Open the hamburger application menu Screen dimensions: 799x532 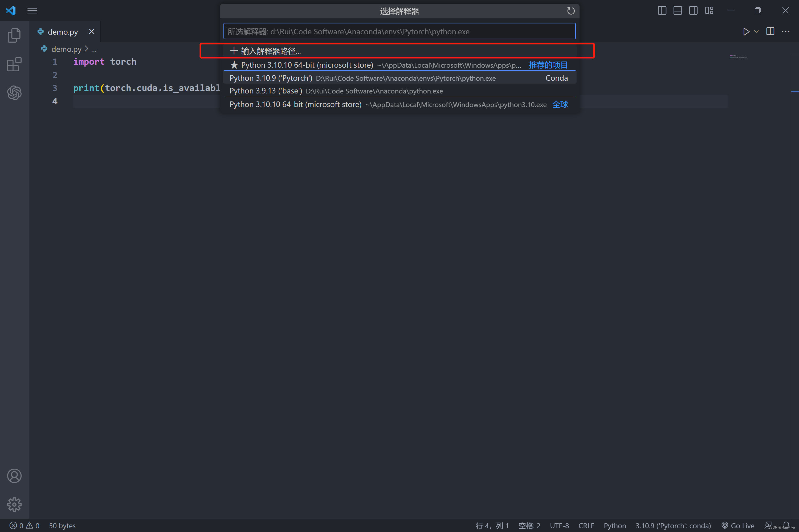[32, 11]
